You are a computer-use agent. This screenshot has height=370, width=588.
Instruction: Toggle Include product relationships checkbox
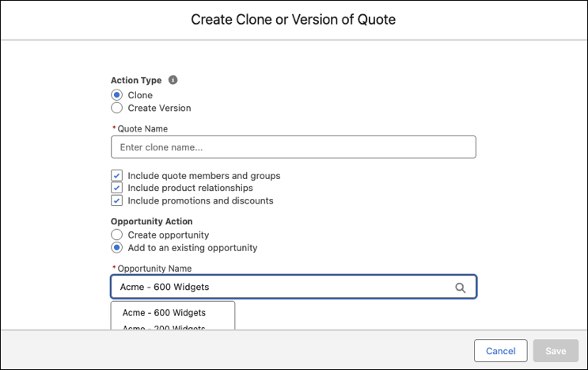tap(116, 188)
